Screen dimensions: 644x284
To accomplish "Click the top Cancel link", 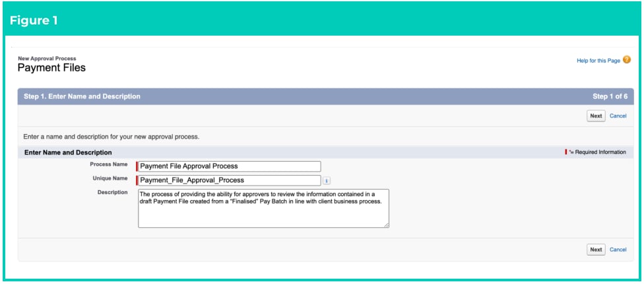I will (x=618, y=116).
